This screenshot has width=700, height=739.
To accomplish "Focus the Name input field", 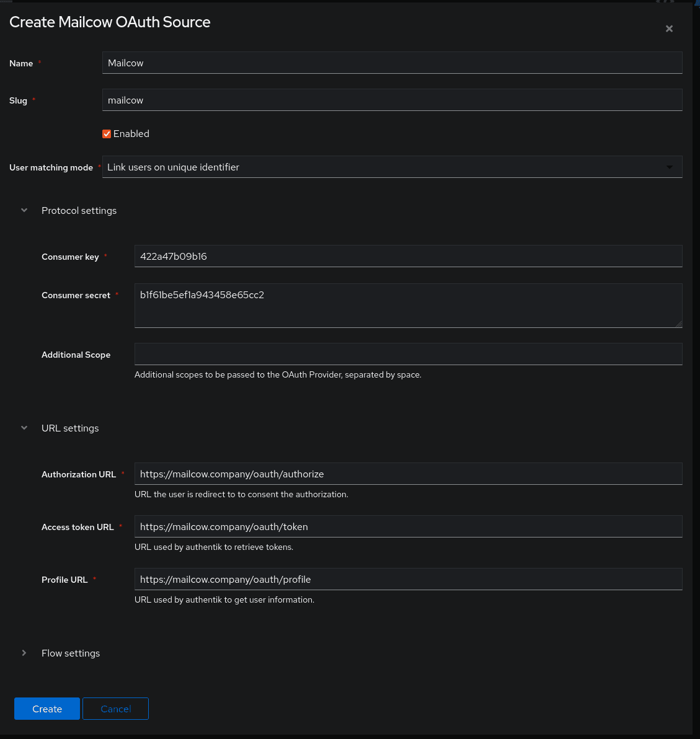I will pyautogui.click(x=392, y=63).
